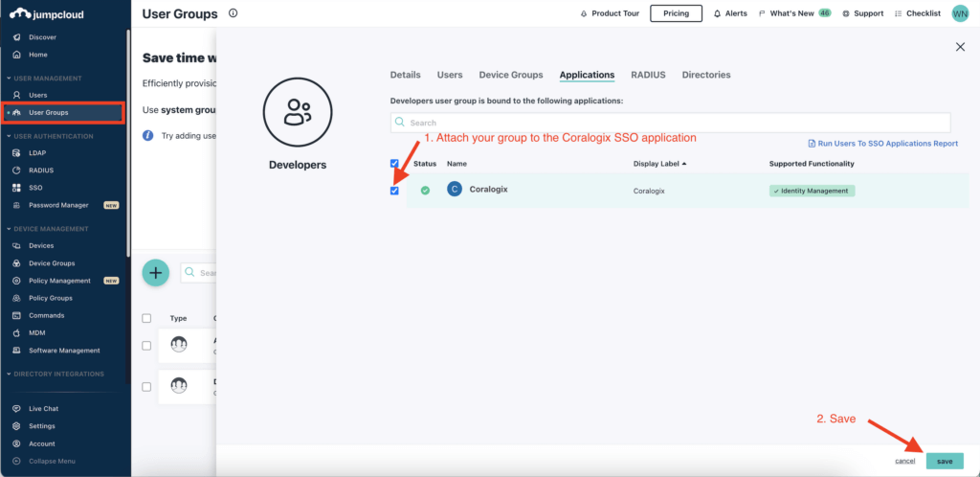This screenshot has height=477, width=980.
Task: Click the Developers group avatar icon
Action: pyautogui.click(x=298, y=112)
